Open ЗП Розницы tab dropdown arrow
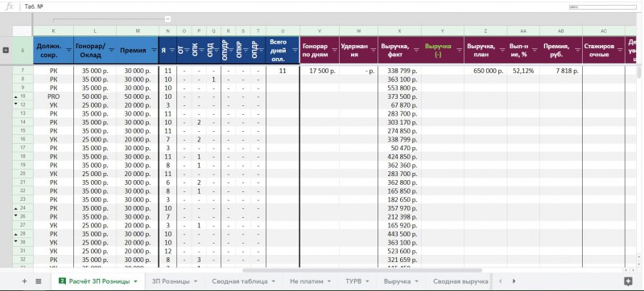644x291 pixels. tap(196, 281)
